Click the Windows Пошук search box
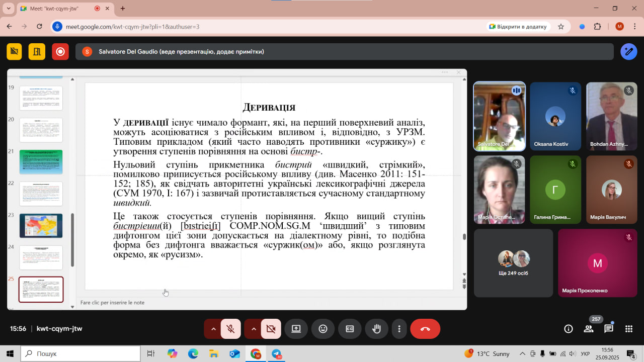This screenshot has width=644, height=362. click(80, 353)
